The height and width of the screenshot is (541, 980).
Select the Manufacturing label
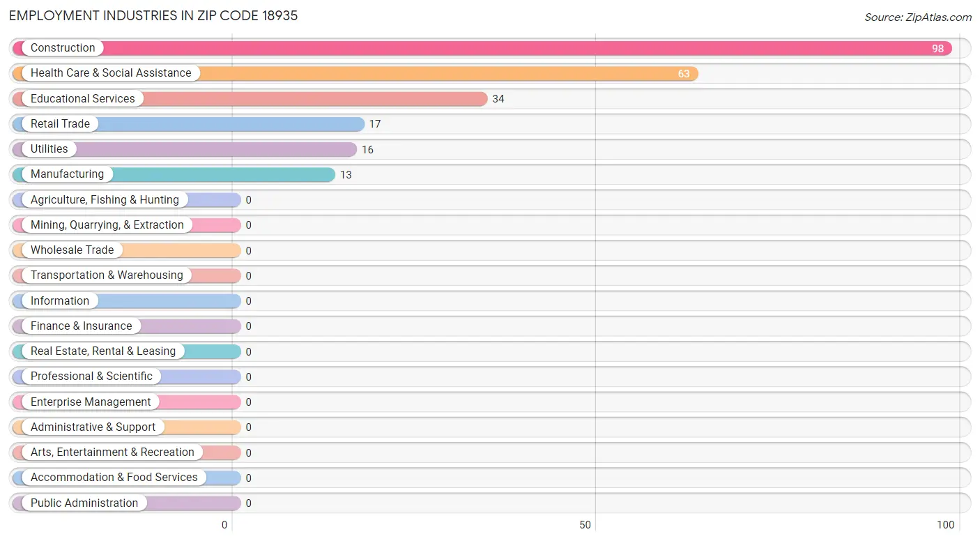pos(67,174)
